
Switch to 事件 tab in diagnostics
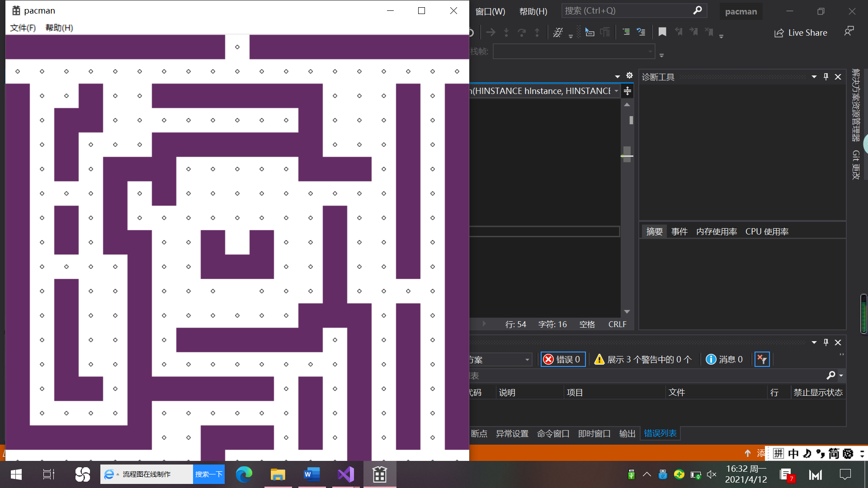pos(679,231)
